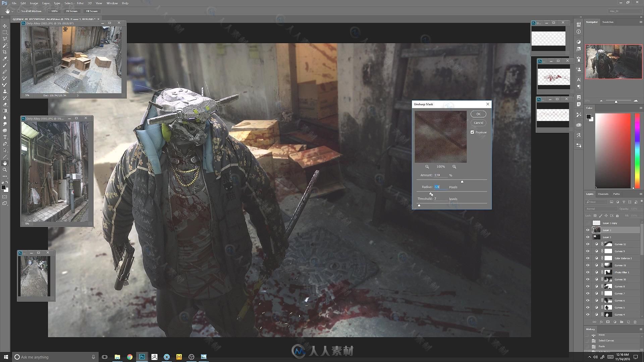644x362 pixels.
Task: Hide the Curves 13 layer
Action: [x=588, y=244]
